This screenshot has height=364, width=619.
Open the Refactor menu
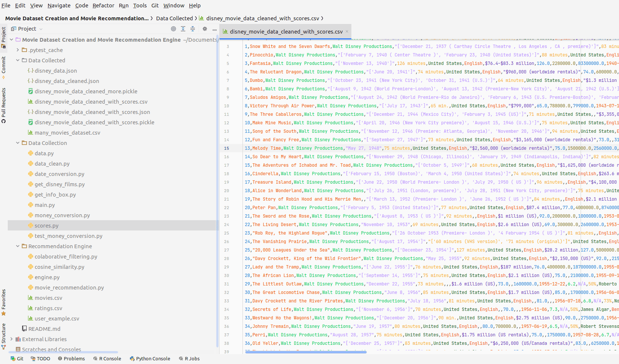103,6
